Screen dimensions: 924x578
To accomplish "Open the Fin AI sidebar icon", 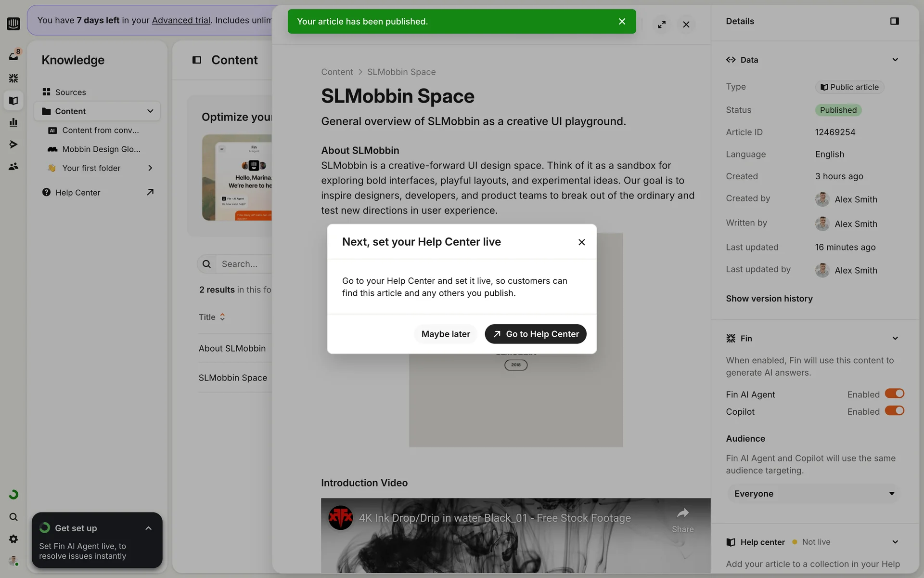I will click(13, 78).
